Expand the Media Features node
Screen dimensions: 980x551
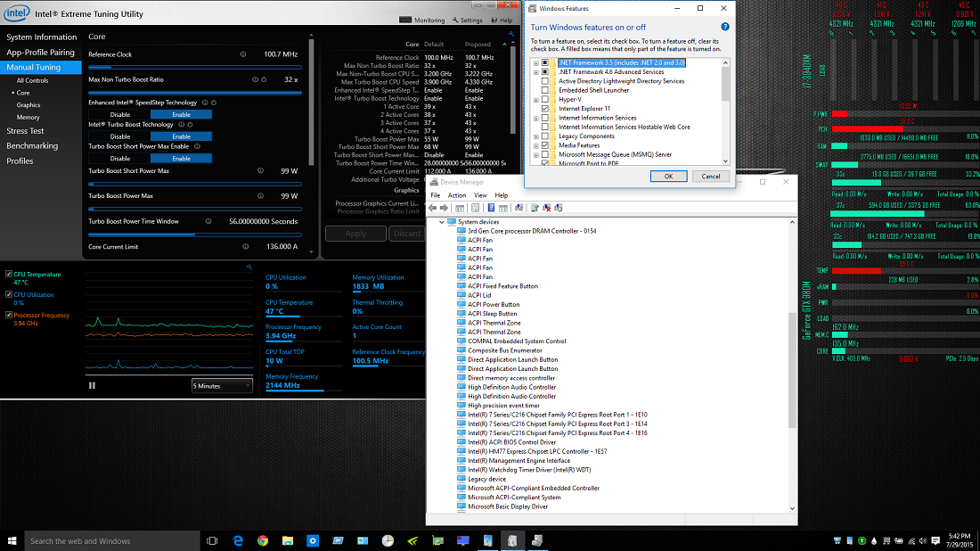pos(536,145)
